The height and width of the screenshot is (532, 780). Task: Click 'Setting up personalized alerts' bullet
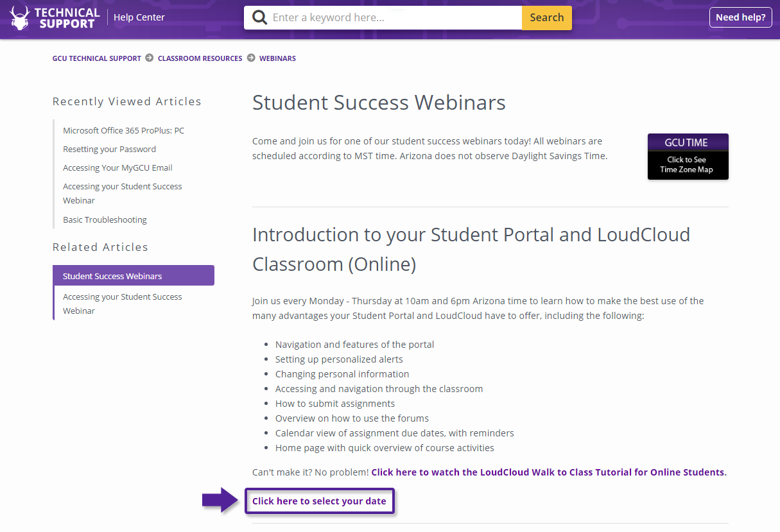coord(339,359)
